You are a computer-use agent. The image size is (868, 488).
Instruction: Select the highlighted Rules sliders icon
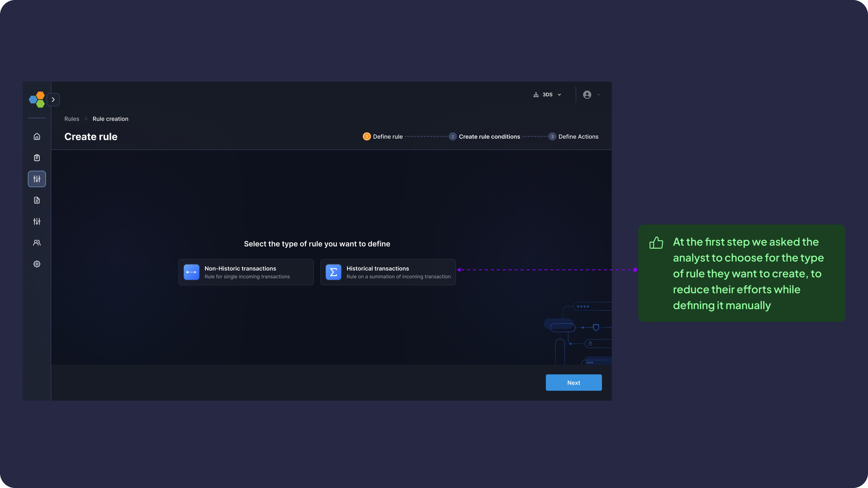pos(37,179)
